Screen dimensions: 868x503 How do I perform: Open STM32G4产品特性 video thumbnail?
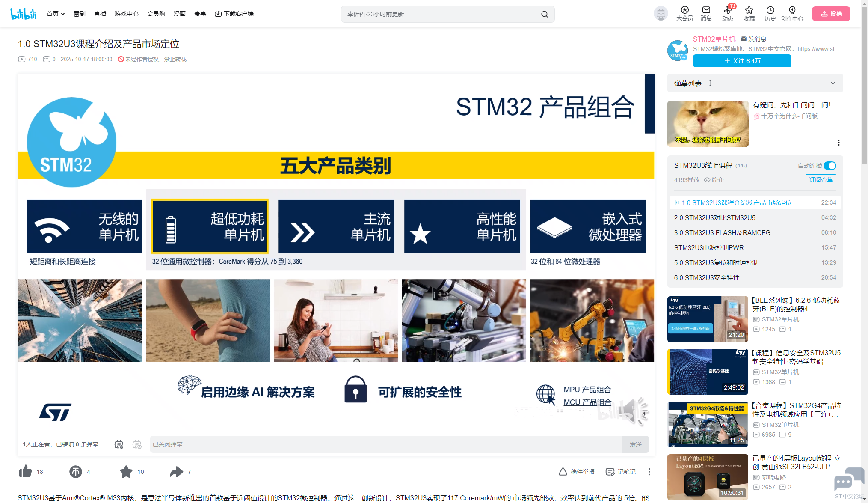(708, 424)
